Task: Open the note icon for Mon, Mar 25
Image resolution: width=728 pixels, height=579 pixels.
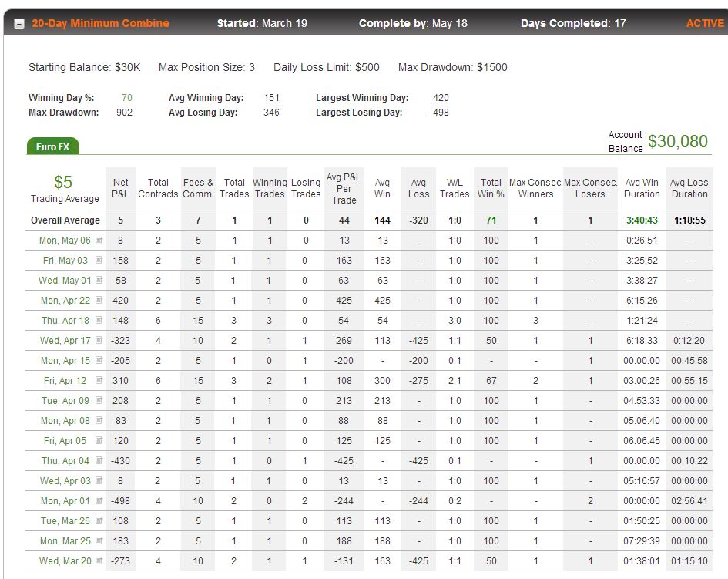Action: 99,540
